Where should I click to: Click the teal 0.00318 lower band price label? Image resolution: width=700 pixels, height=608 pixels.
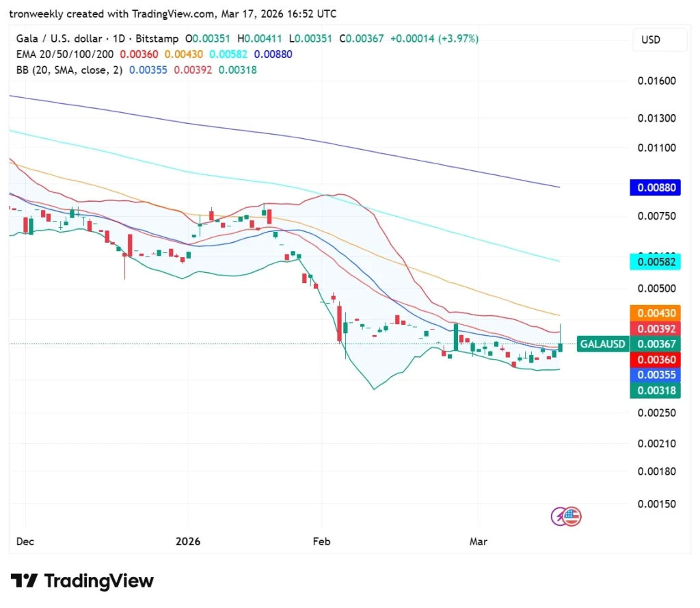click(x=654, y=390)
